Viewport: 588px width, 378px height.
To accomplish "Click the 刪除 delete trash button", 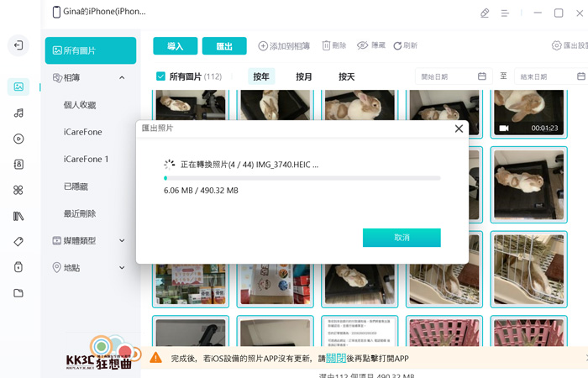I will coord(334,45).
